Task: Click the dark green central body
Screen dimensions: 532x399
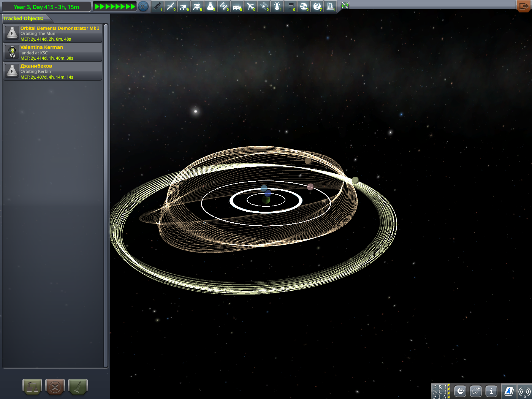Action: 266,199
